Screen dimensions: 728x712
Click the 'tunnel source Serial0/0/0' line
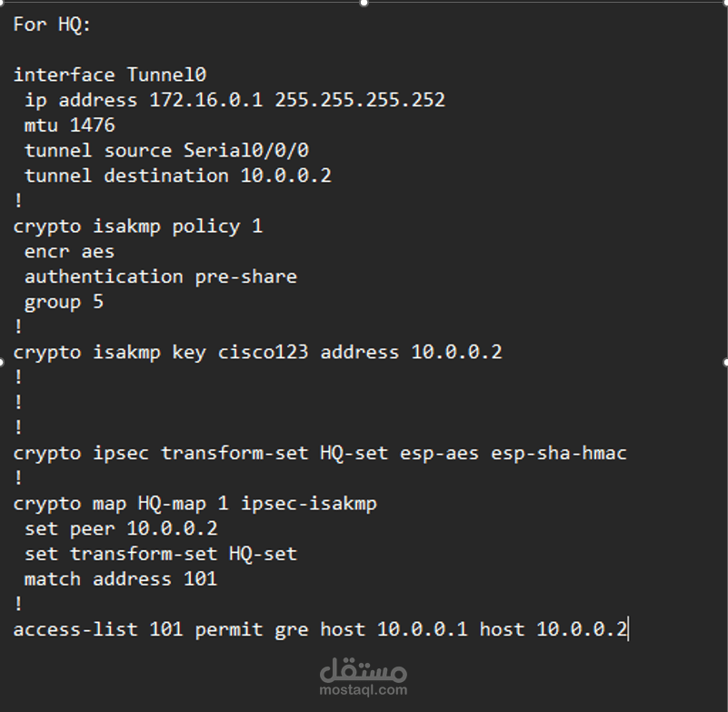[166, 150]
